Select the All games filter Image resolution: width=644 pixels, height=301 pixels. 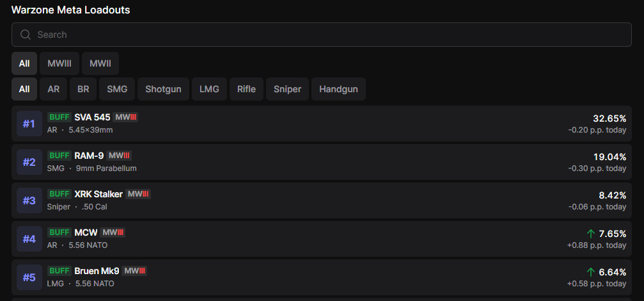[x=24, y=63]
